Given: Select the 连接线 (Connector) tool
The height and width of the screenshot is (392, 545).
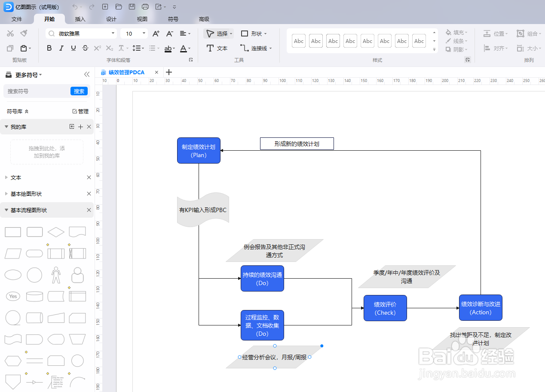Looking at the screenshot, I should (x=256, y=48).
